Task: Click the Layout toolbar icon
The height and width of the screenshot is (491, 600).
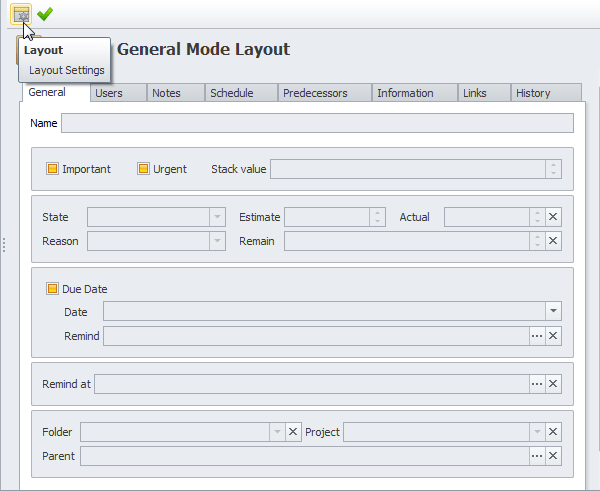Action: pyautogui.click(x=20, y=14)
